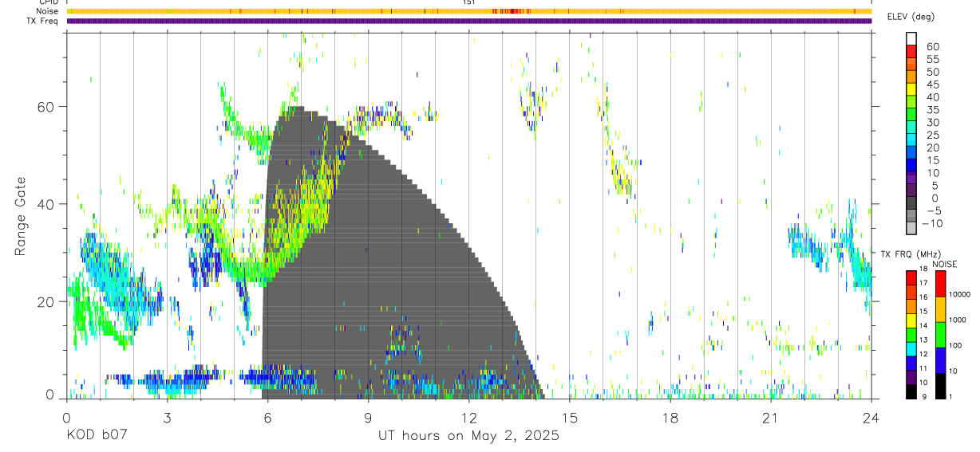Click 'UT hours on May 2, 2025' axis title

click(x=468, y=437)
